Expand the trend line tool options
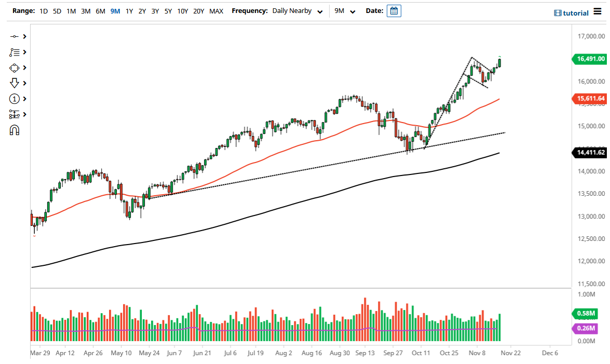 [24, 36]
